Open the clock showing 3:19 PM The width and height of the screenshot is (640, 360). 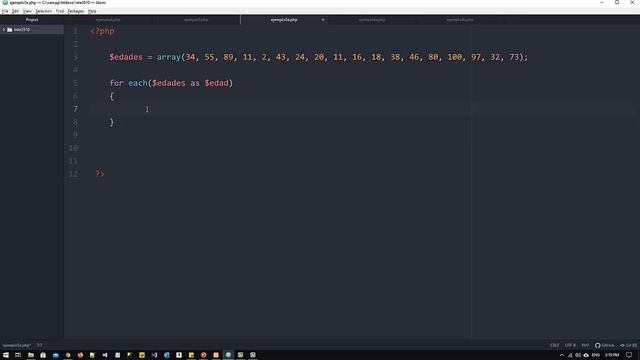(612, 355)
